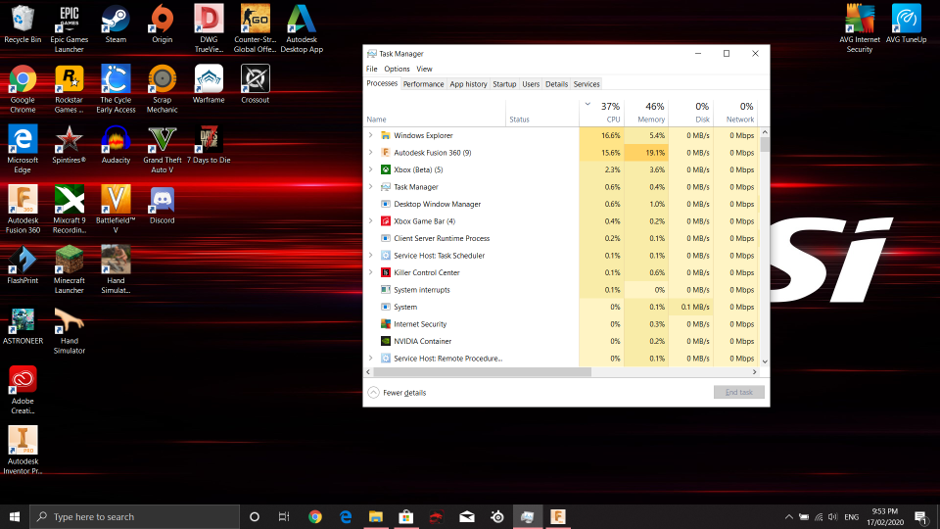Image resolution: width=940 pixels, height=529 pixels.
Task: Open AVG TuneUp desktop icon
Action: (x=906, y=24)
